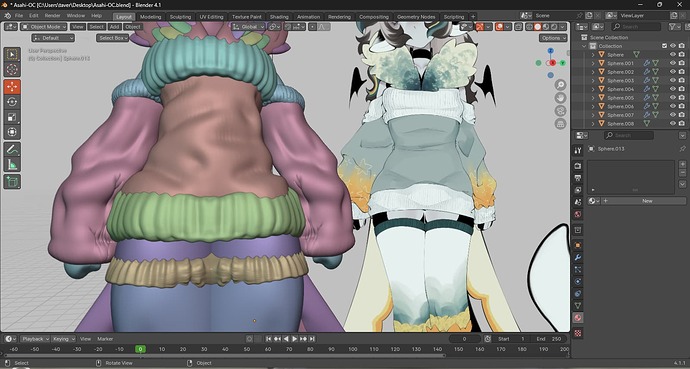690x369 pixels.
Task: Open the File menu
Action: tap(19, 16)
